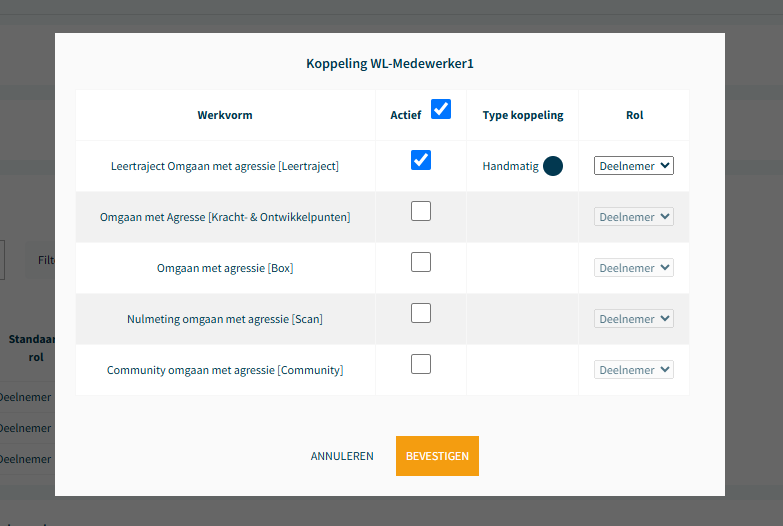Click the Type koppeling column header
This screenshot has width=783, height=526.
coord(523,115)
